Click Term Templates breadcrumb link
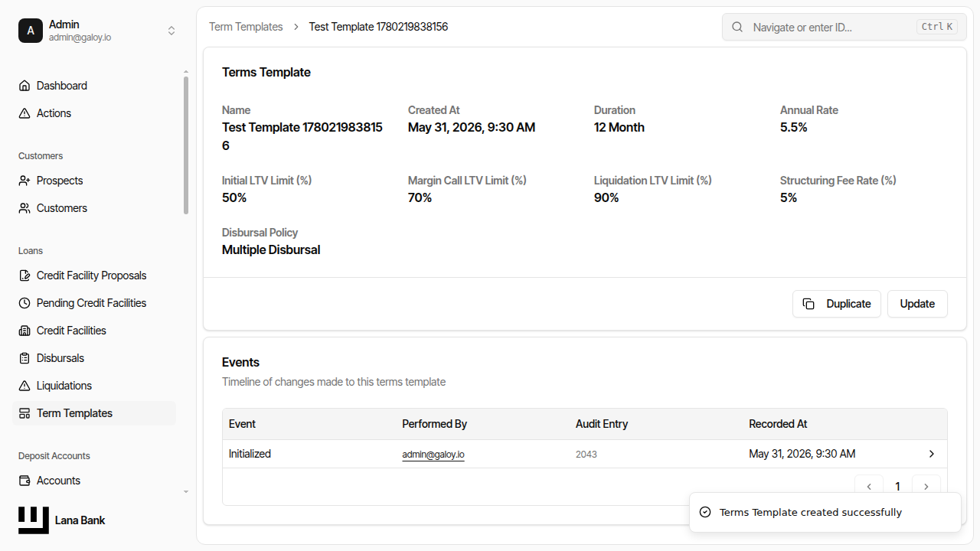The width and height of the screenshot is (980, 551). pyautogui.click(x=246, y=27)
